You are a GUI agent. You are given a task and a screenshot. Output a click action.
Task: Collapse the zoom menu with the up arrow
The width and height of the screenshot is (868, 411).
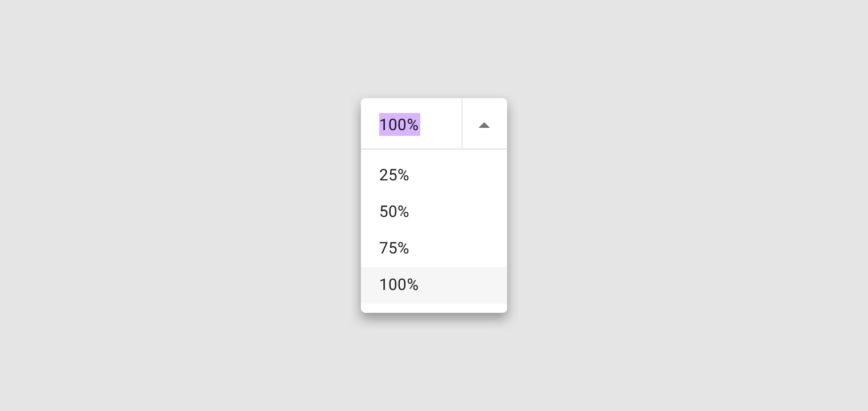pyautogui.click(x=484, y=124)
